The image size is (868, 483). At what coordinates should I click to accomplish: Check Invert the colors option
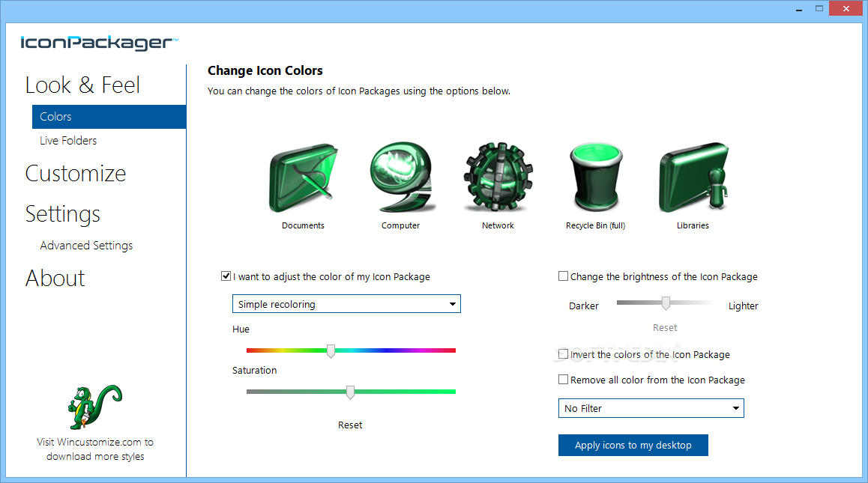pyautogui.click(x=563, y=354)
